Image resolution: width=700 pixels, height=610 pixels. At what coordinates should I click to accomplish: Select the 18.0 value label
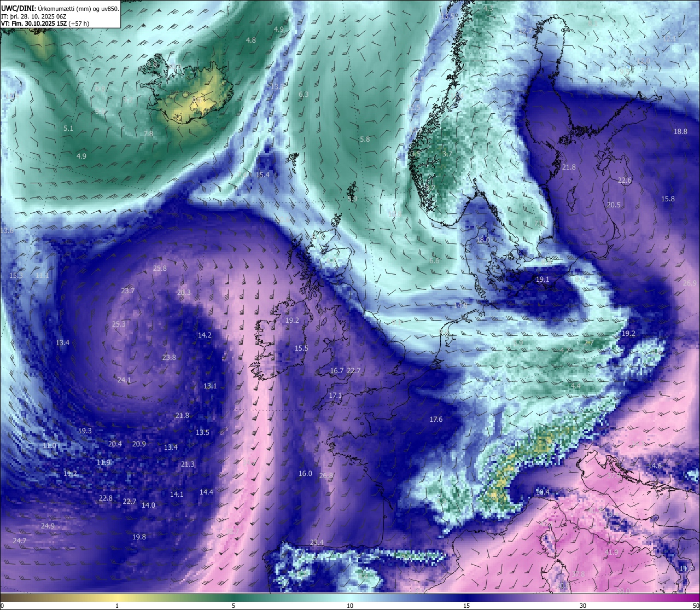pos(483,240)
